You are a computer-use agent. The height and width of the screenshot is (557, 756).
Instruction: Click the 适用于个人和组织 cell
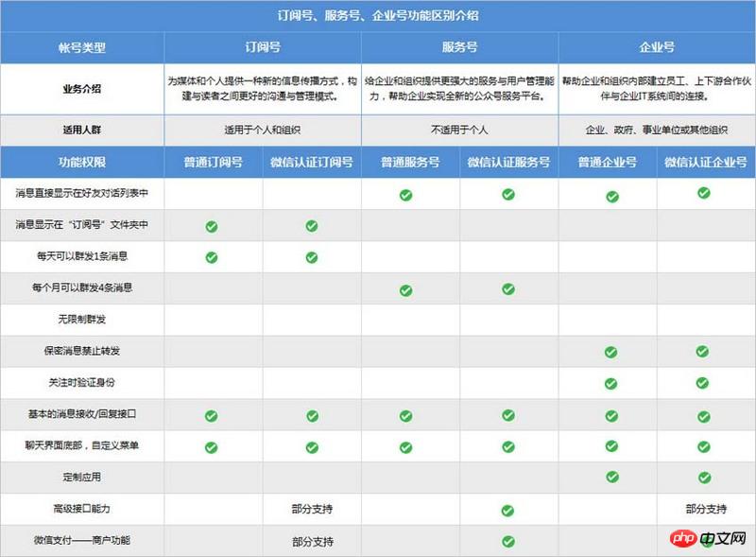(x=263, y=130)
